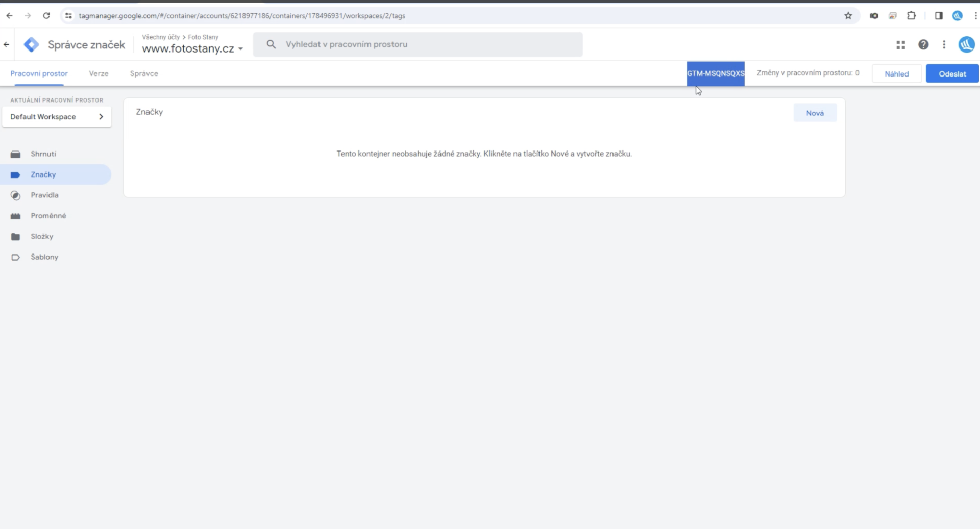This screenshot has height=529, width=980.
Task: Click the Pravidla triggers icon
Action: click(15, 195)
